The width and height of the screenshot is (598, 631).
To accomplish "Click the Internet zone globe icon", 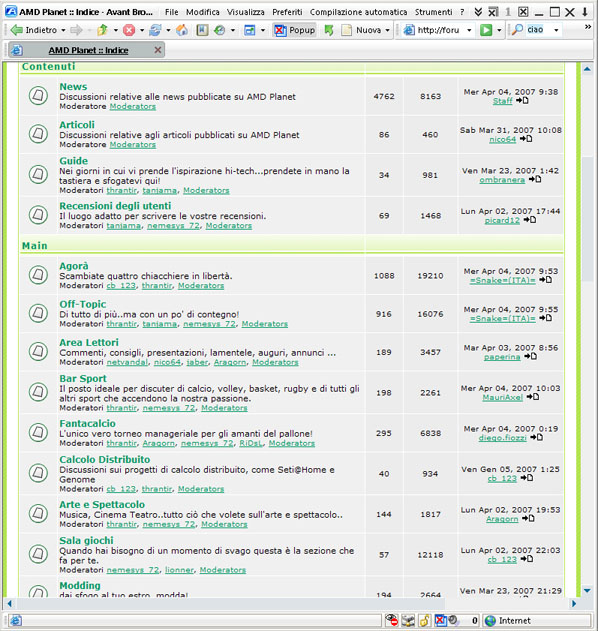I will (490, 621).
